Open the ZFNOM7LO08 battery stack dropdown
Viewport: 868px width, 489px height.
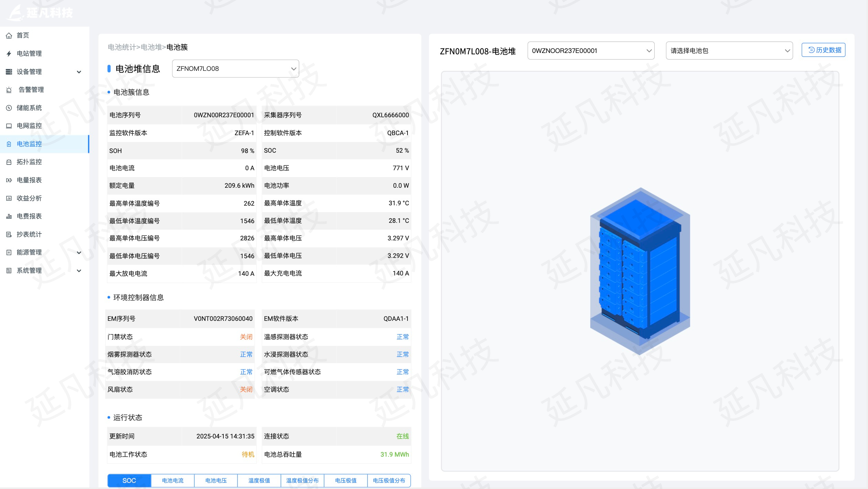(x=235, y=68)
